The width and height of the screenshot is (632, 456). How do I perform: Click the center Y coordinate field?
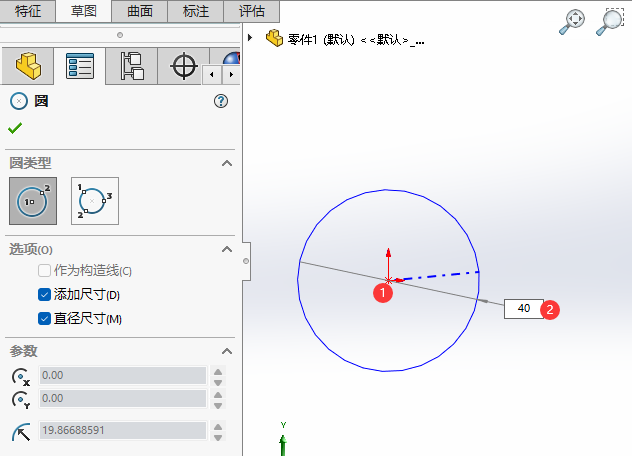123,398
